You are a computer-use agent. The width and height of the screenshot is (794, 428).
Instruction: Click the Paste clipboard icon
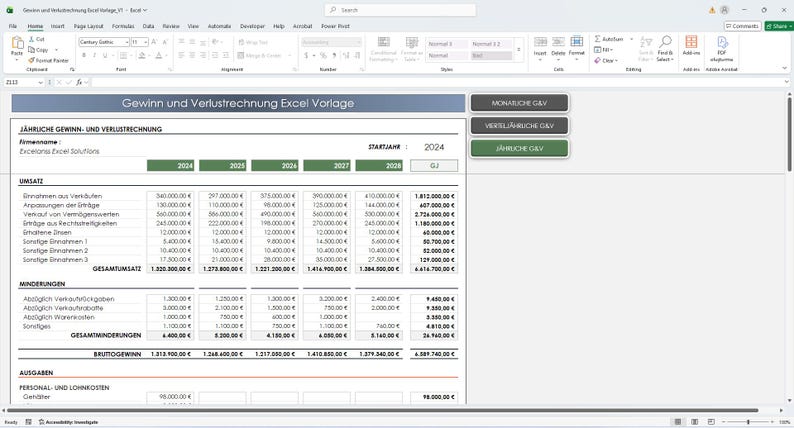[x=17, y=44]
